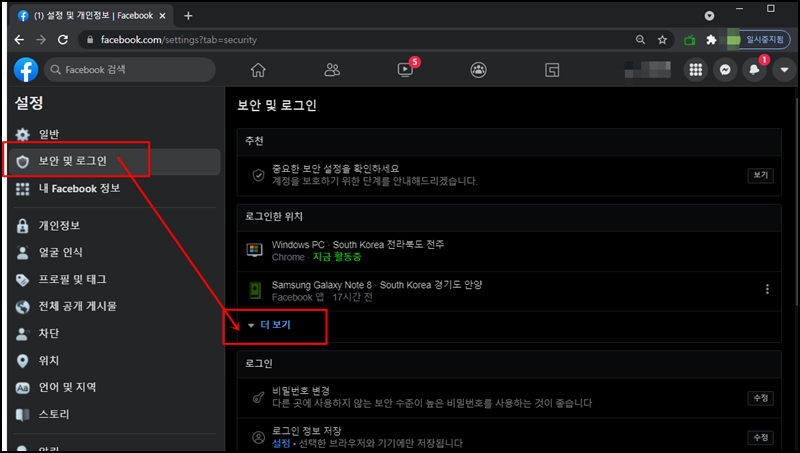Click the padlock icon beside 개인정보

[22, 225]
